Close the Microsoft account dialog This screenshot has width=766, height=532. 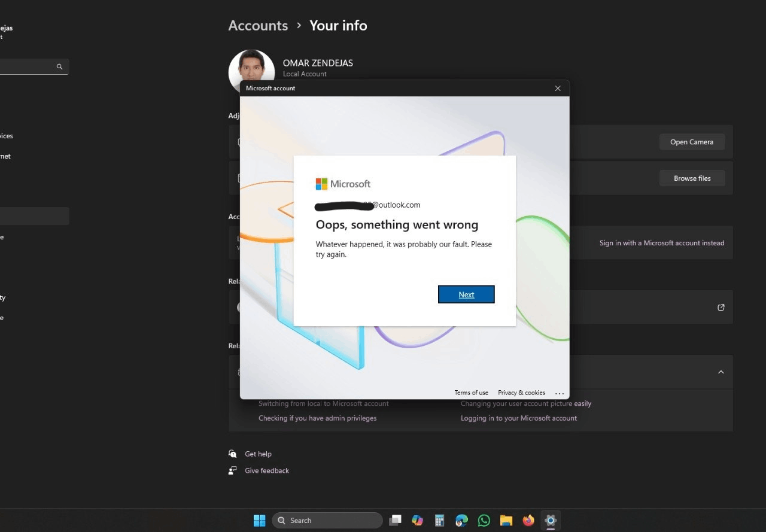[x=558, y=88]
